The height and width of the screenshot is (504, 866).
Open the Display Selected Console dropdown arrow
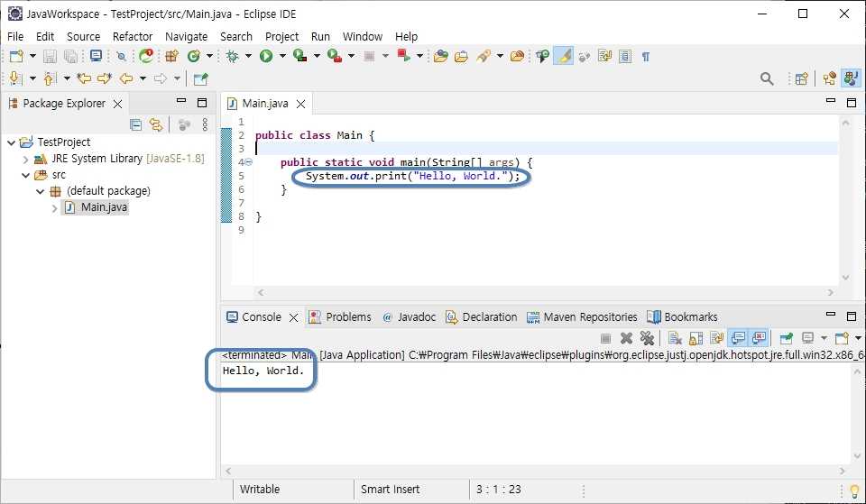(824, 337)
